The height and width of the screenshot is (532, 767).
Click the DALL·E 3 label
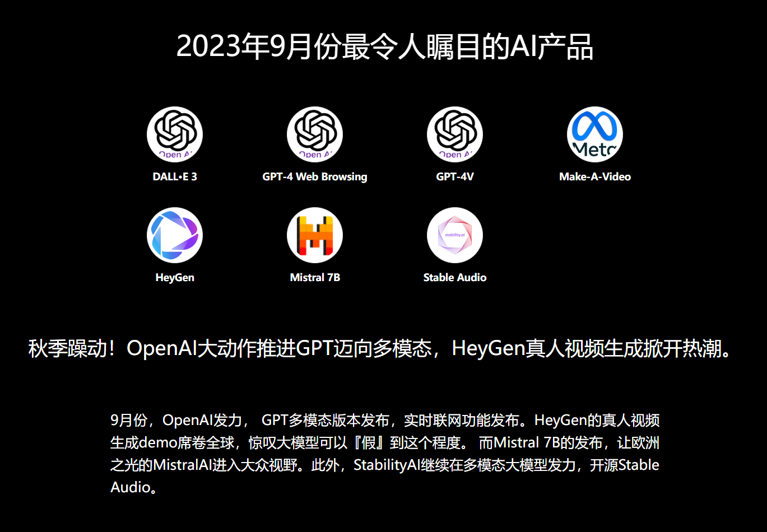[175, 176]
